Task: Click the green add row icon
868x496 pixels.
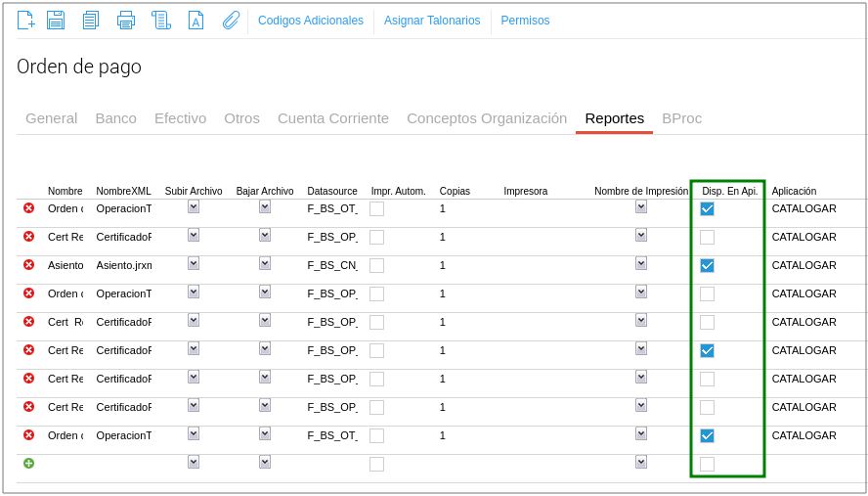Action: pos(28,464)
